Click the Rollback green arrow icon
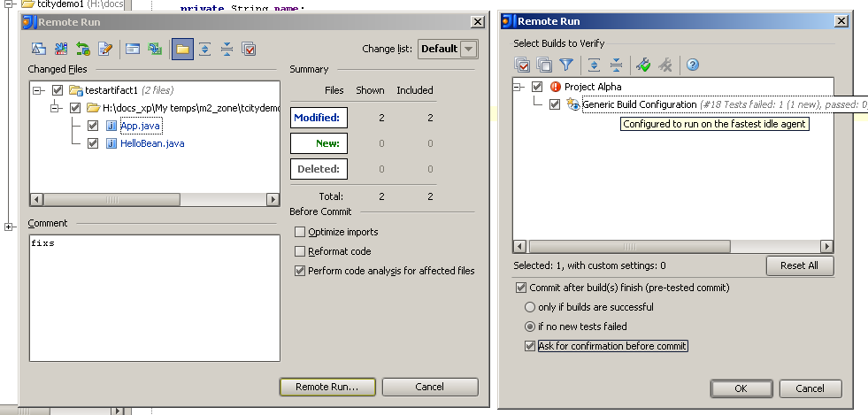This screenshot has height=415, width=868. point(82,50)
